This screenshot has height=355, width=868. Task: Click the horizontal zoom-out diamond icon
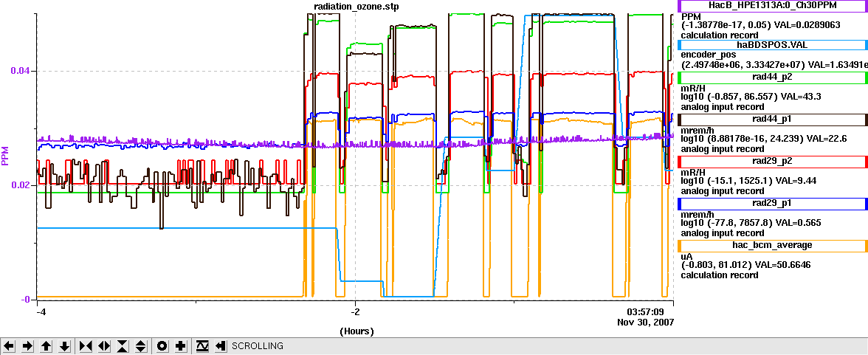click(104, 346)
